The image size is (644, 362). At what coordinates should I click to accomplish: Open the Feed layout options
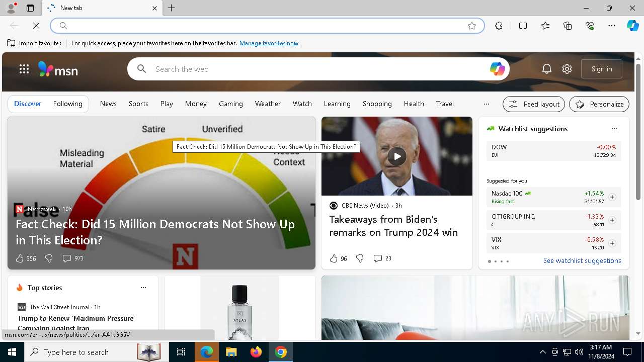coord(534,104)
